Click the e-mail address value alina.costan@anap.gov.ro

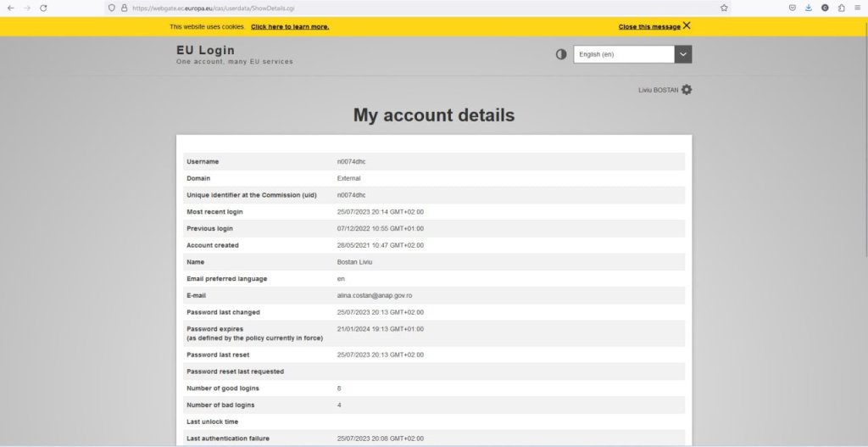click(375, 295)
